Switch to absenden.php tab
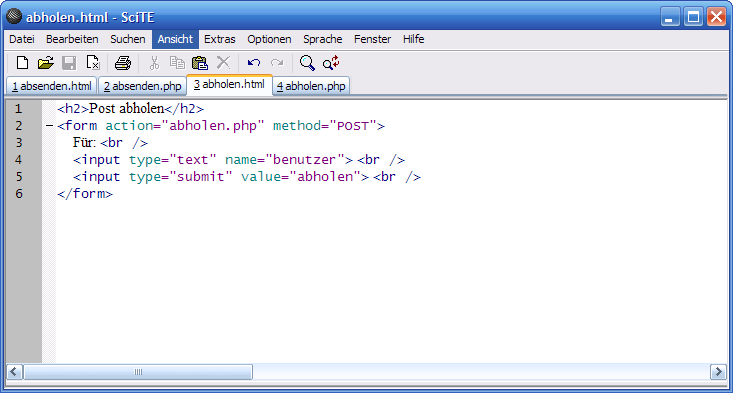 point(143,86)
